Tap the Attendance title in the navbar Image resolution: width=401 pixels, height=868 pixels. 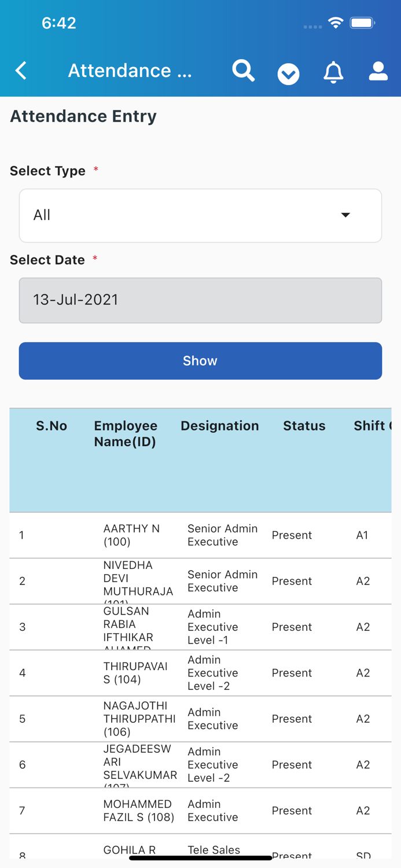[130, 70]
